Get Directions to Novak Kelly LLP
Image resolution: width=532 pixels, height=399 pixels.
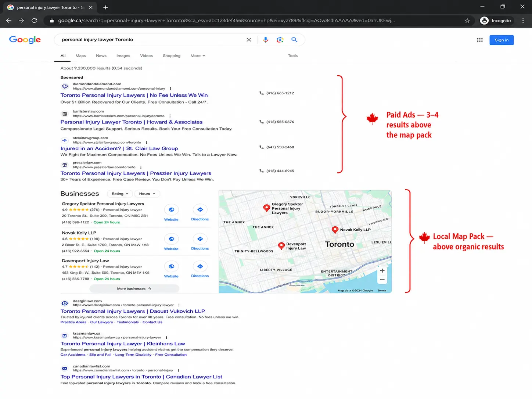[x=200, y=239]
